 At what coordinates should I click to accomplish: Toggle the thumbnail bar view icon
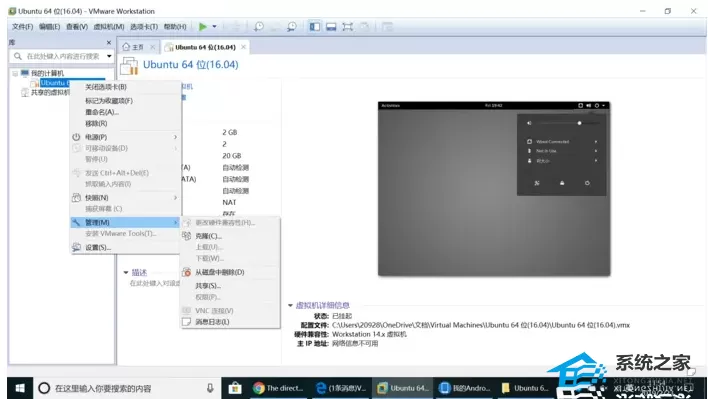[331, 27]
